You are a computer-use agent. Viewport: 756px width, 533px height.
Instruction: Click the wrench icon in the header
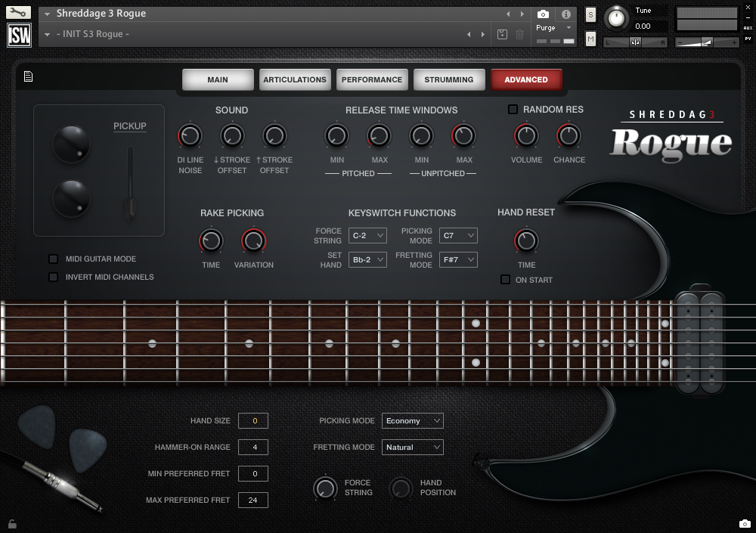pos(17,12)
